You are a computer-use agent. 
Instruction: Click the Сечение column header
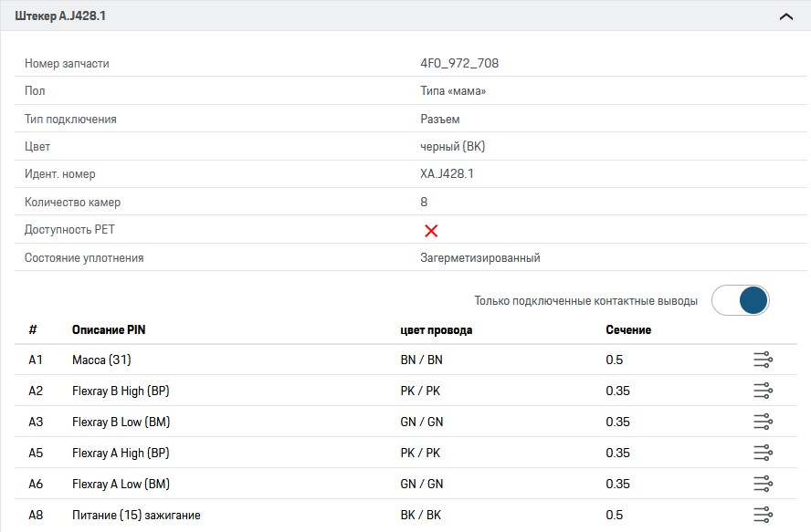(628, 329)
